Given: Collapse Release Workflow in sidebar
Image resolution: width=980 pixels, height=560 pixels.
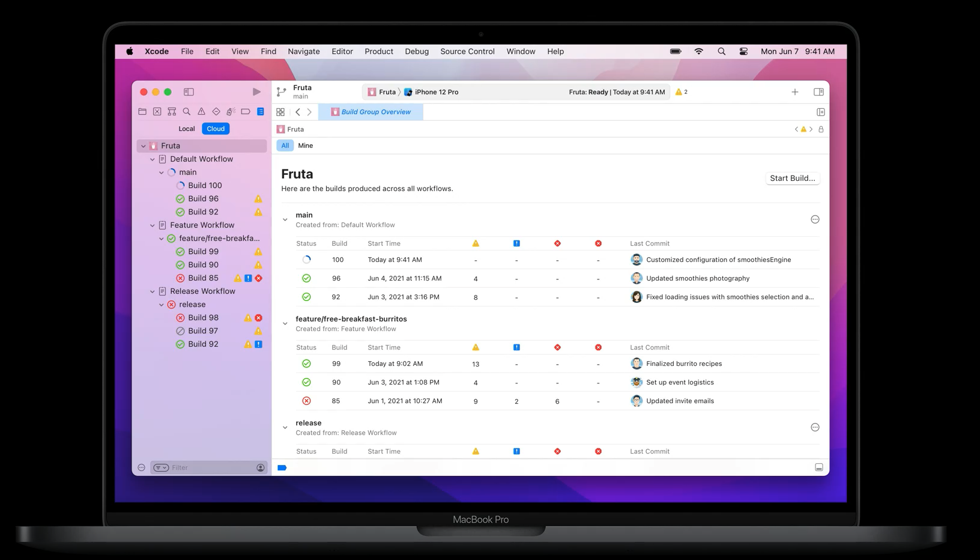Looking at the screenshot, I should tap(153, 291).
